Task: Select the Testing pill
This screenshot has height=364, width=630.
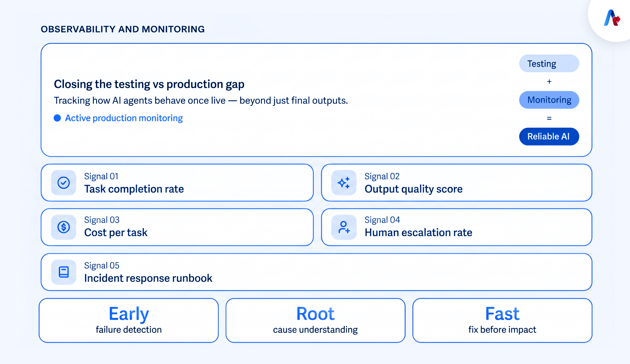Action: pos(549,63)
